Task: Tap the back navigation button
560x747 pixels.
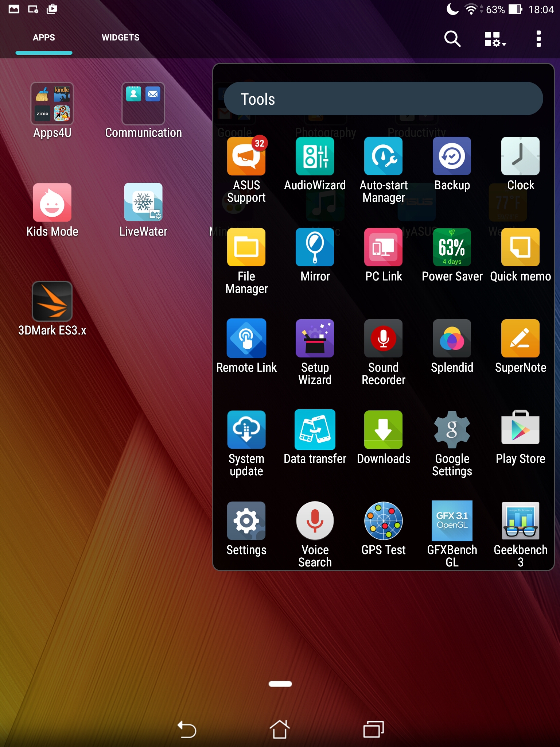Action: pos(187,729)
